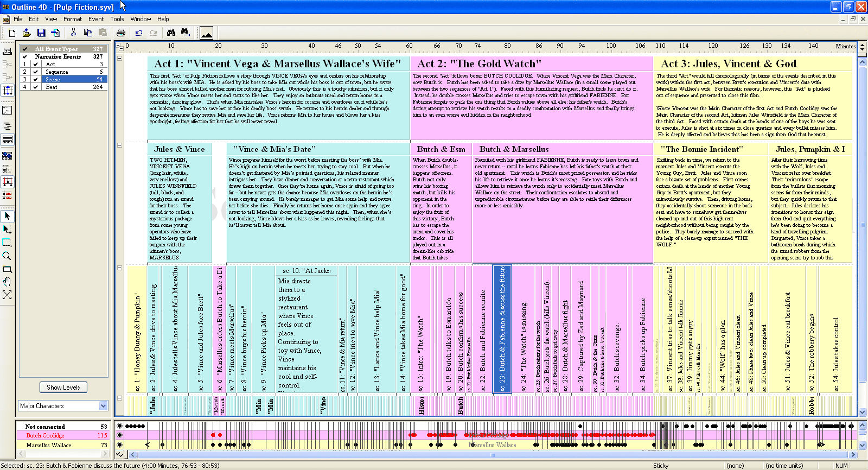Click the Find binoculars icon

click(x=171, y=33)
